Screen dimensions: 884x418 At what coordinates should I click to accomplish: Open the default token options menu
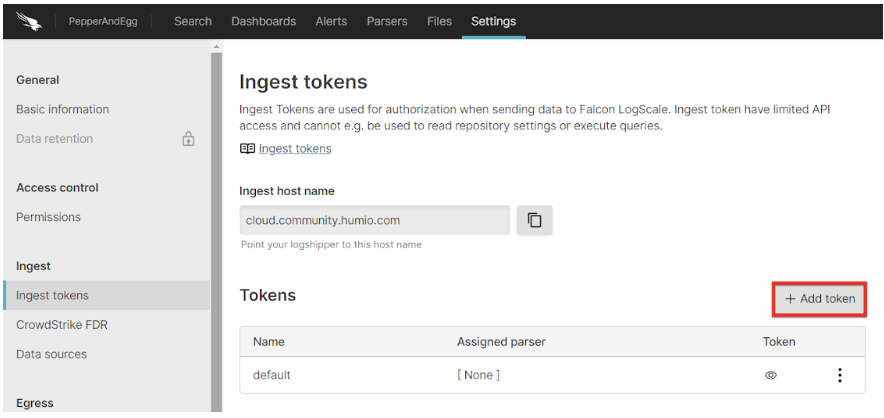tap(839, 375)
